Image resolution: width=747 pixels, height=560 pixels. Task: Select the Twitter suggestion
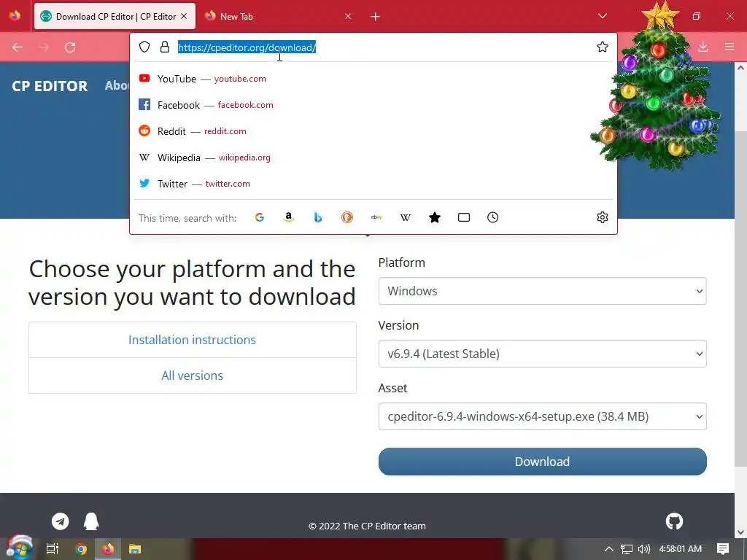(x=373, y=184)
